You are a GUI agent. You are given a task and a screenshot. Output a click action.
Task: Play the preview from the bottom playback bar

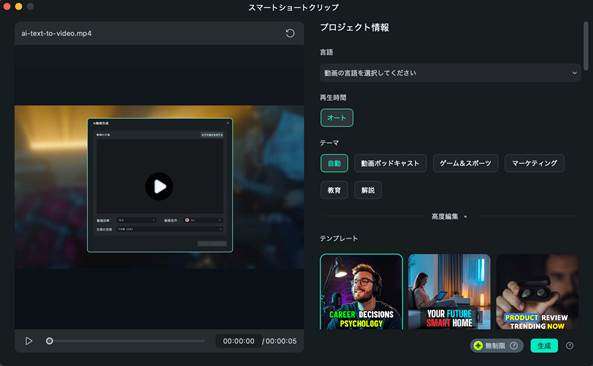click(29, 341)
